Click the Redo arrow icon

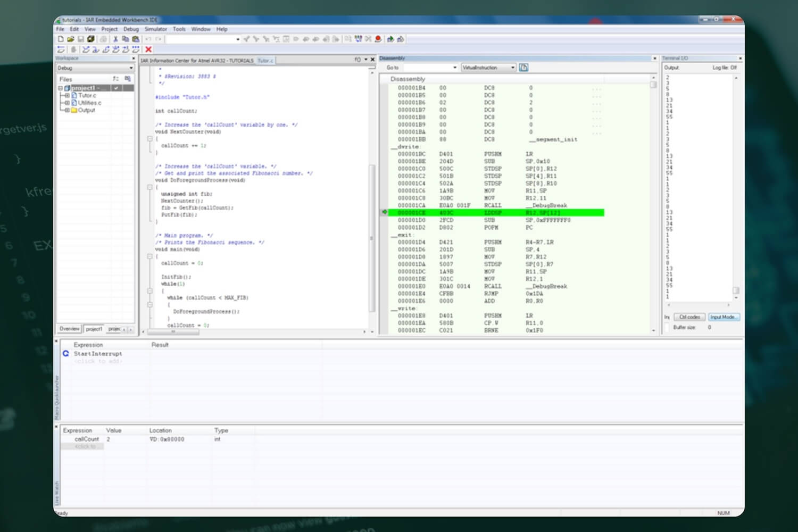(158, 39)
